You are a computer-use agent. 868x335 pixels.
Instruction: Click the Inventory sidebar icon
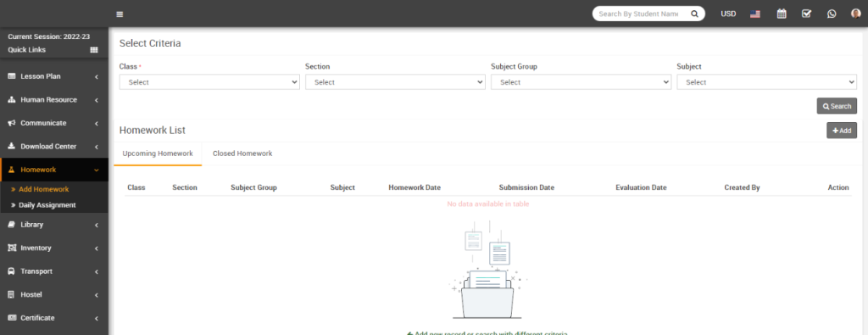12,248
